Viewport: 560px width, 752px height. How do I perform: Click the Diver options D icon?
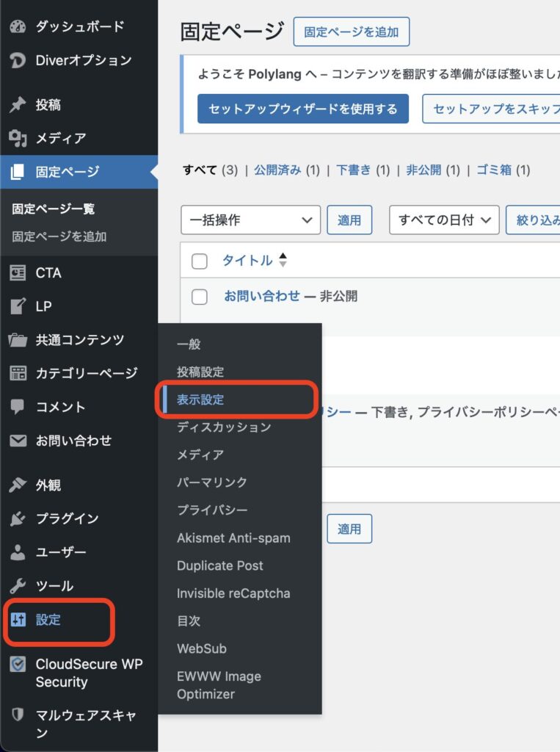click(18, 60)
